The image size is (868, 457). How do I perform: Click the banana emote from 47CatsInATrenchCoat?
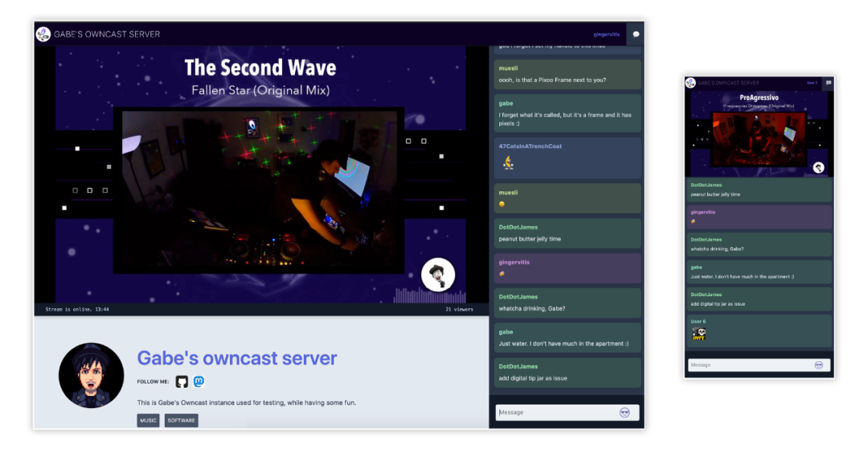508,163
